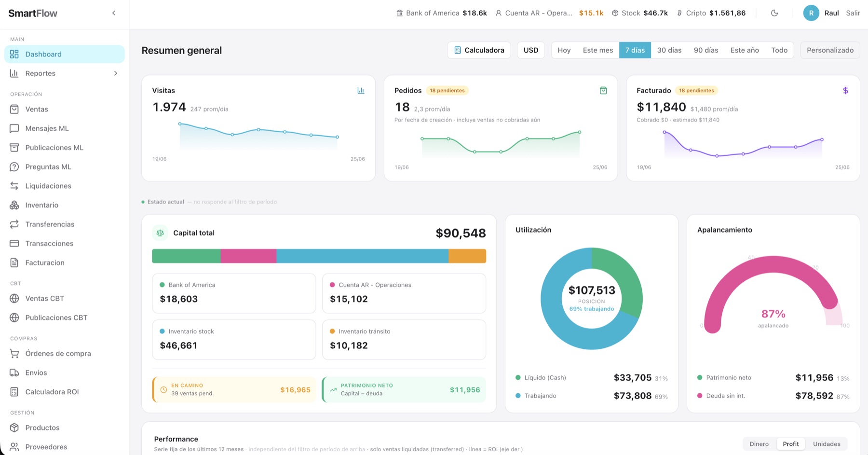
Task: Click the Trabajando $73,808 legend row
Action: coord(592,396)
